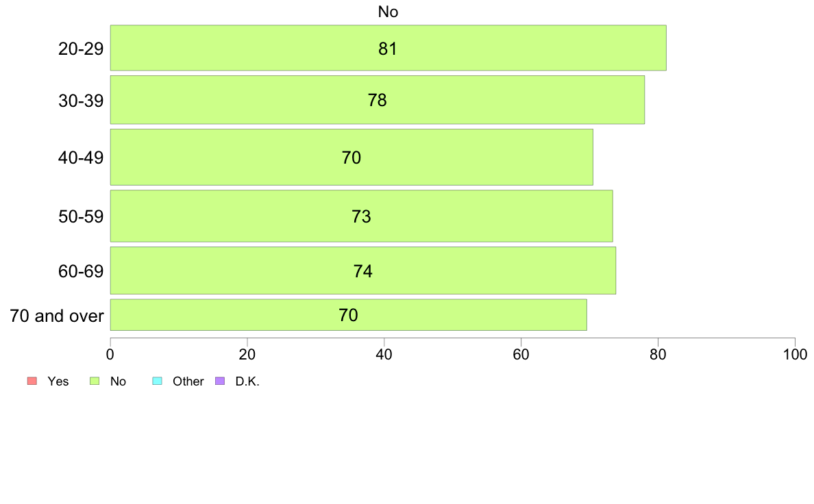This screenshot has height=504, width=814.
Task: Click the 100 tick on the x-axis
Action: pyautogui.click(x=795, y=355)
